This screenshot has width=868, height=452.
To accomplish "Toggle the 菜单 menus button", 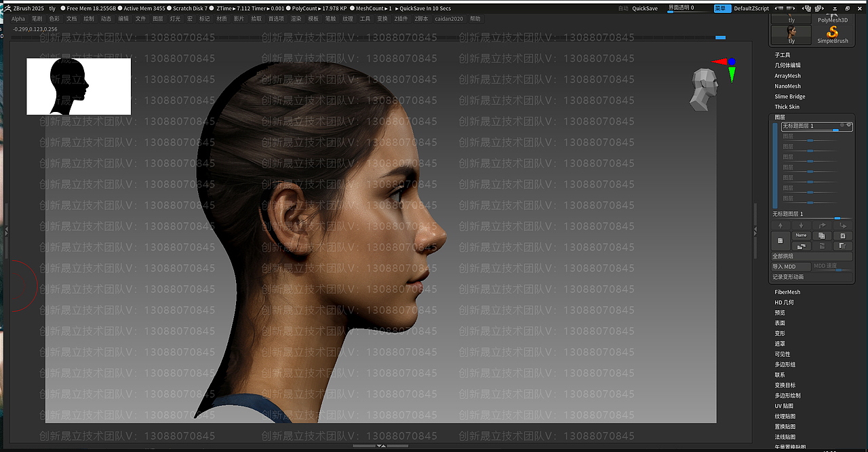I will (722, 8).
